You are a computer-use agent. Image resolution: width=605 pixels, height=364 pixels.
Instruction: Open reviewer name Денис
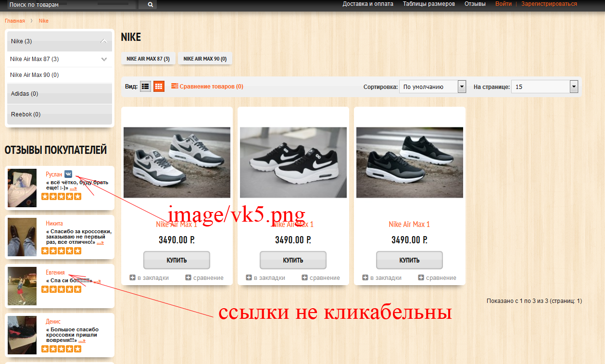pyautogui.click(x=53, y=322)
